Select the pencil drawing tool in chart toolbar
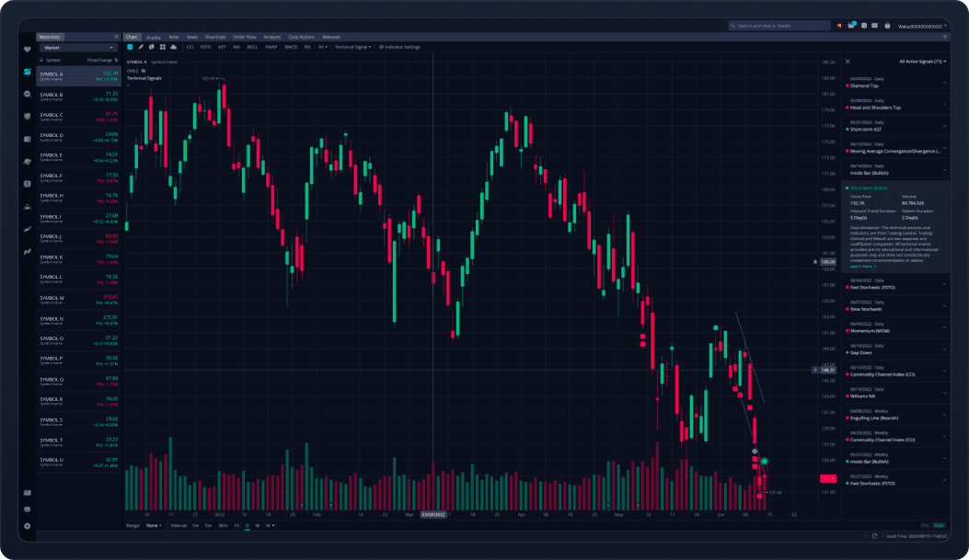This screenshot has width=969, height=560. (x=141, y=46)
